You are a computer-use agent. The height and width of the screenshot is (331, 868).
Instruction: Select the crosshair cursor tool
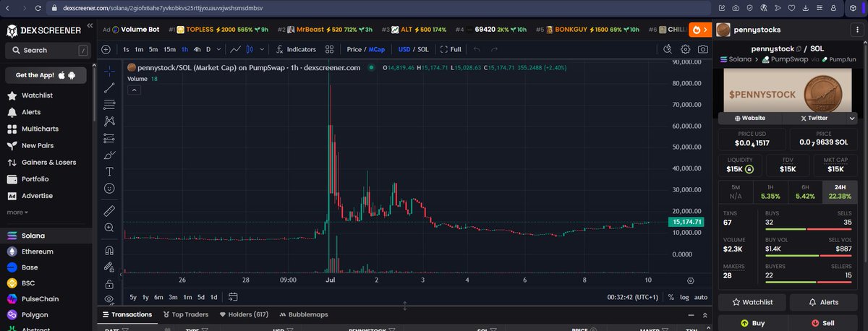click(109, 71)
